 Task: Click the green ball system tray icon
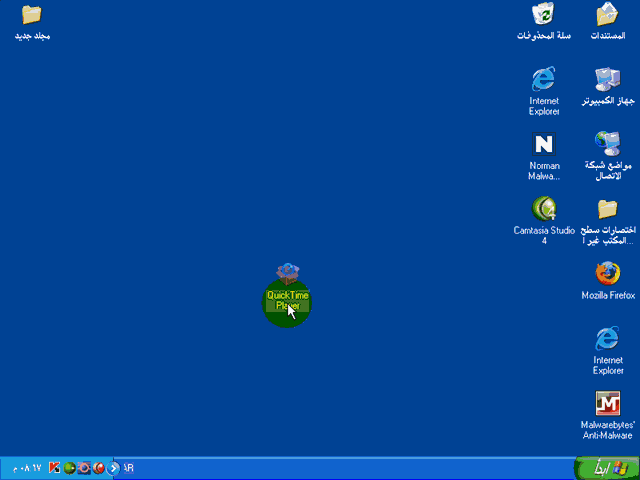pyautogui.click(x=69, y=468)
